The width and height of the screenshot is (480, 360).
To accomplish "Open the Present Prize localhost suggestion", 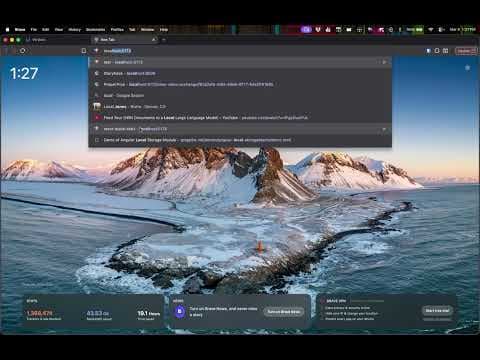I will (x=240, y=84).
